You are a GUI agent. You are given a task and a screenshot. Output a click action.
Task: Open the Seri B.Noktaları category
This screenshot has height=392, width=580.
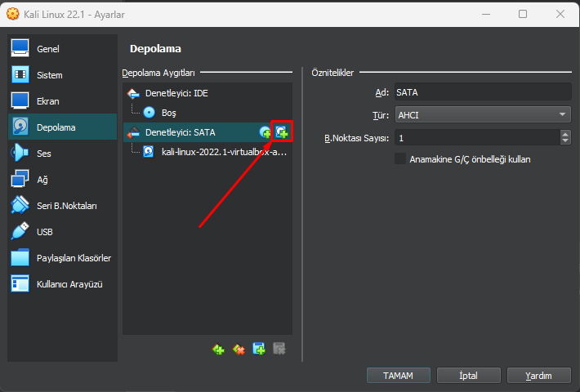63,206
